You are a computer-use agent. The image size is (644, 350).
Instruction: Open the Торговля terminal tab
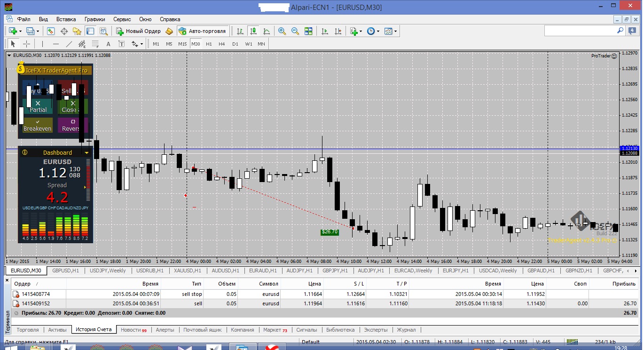[x=28, y=330]
